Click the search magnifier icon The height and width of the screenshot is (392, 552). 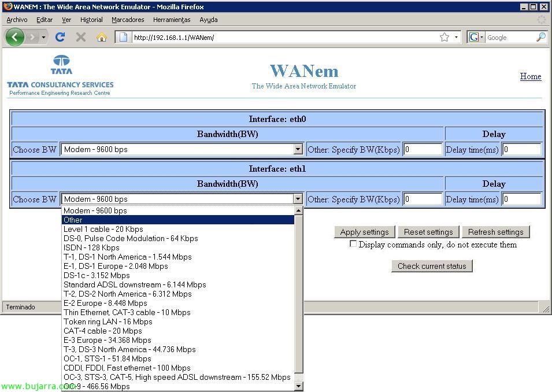[541, 37]
